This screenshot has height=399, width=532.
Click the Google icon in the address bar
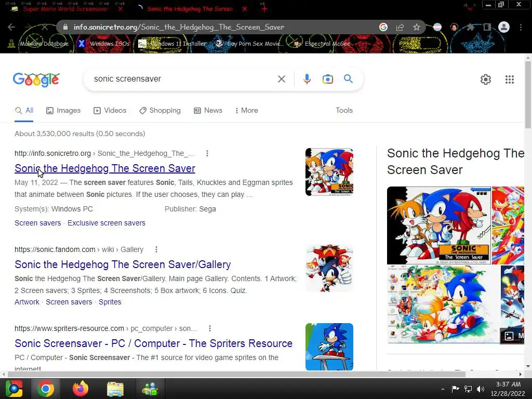tap(383, 27)
